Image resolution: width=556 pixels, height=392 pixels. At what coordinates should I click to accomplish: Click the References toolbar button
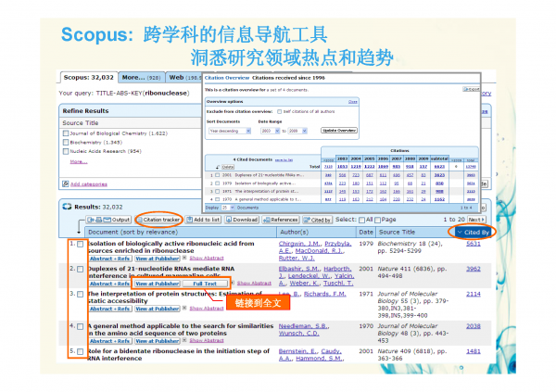(x=281, y=220)
